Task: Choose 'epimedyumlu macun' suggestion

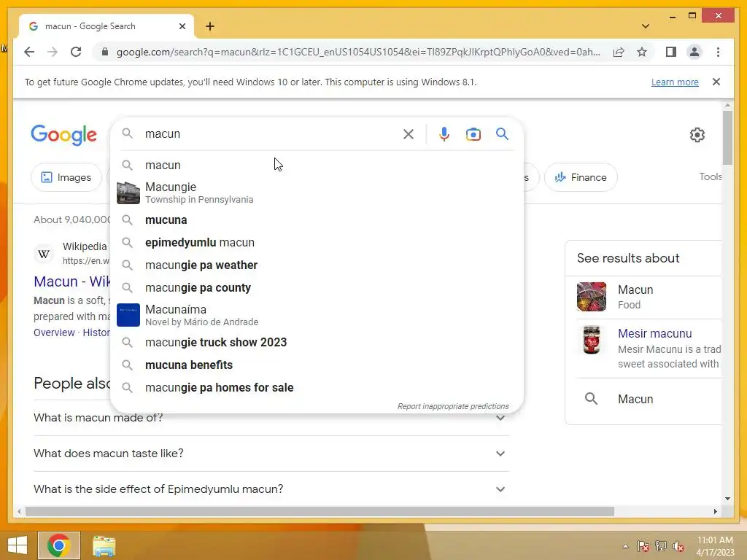Action: pyautogui.click(x=317, y=242)
